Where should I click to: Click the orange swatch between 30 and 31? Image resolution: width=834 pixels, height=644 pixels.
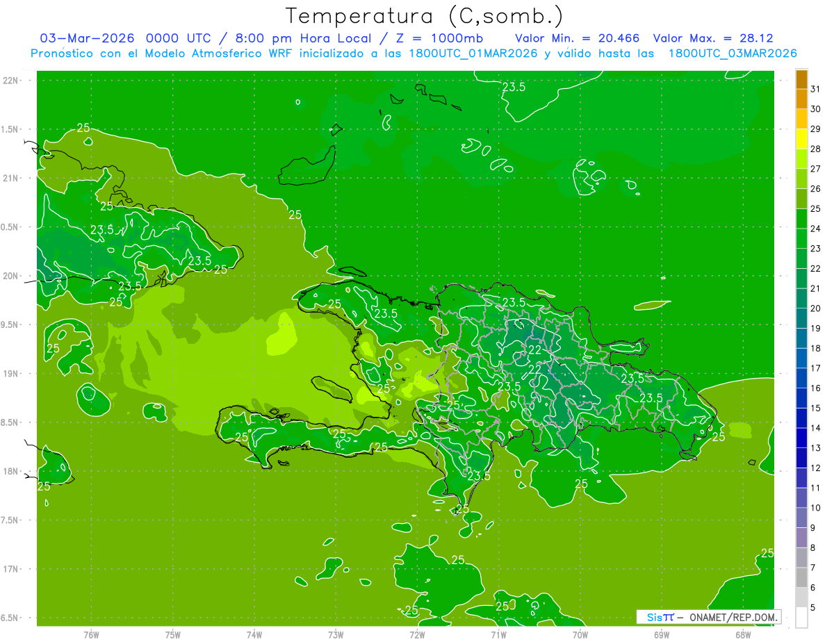801,99
